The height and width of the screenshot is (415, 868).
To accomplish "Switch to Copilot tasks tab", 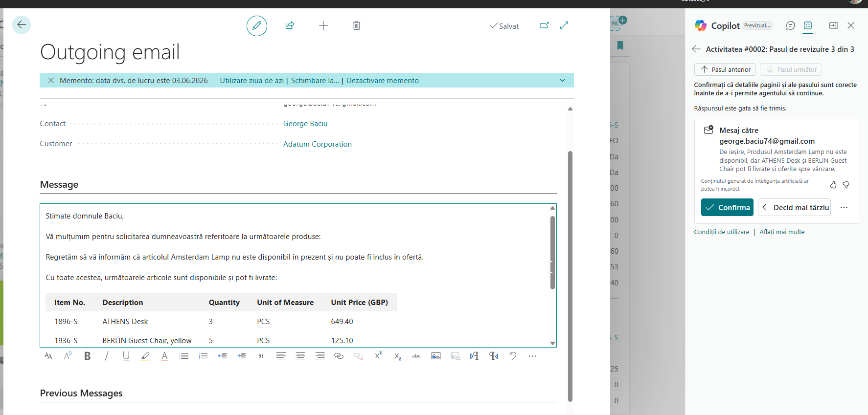I will tap(808, 25).
